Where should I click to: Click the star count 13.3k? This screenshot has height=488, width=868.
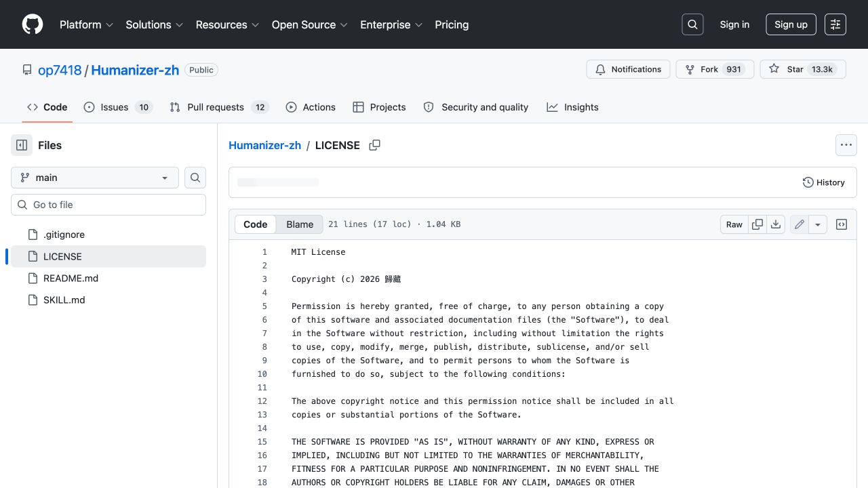tap(823, 69)
